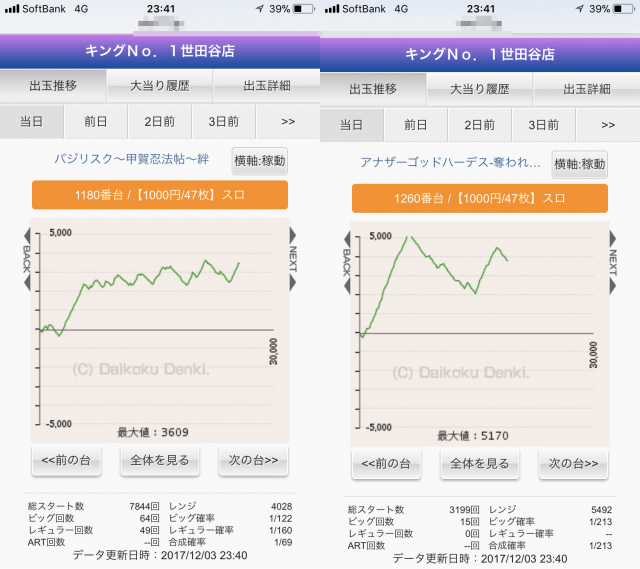The width and height of the screenshot is (640, 569).
Task: Switch to 出玉詳細 tab on right screen
Action: coord(587,89)
